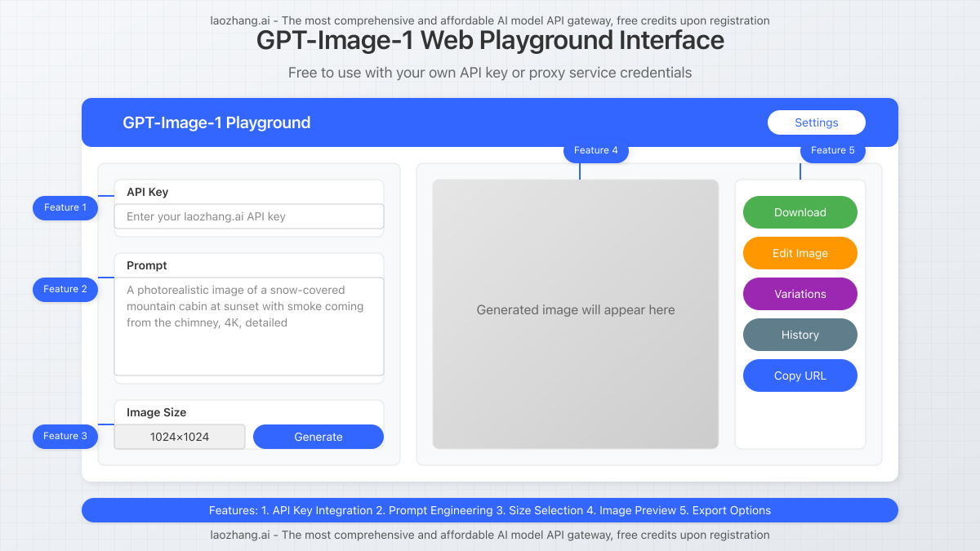Image resolution: width=980 pixels, height=551 pixels.
Task: Click the GPT-Image-1 Web Playground Interface heading
Action: [490, 40]
